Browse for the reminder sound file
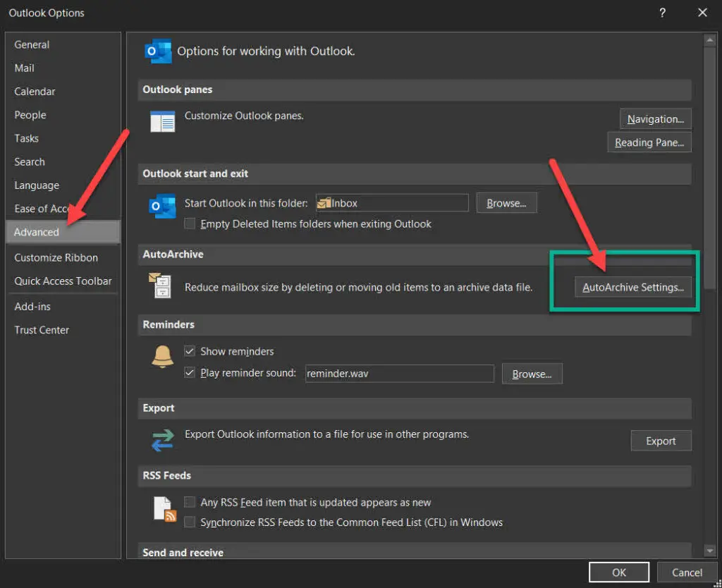 (x=532, y=374)
